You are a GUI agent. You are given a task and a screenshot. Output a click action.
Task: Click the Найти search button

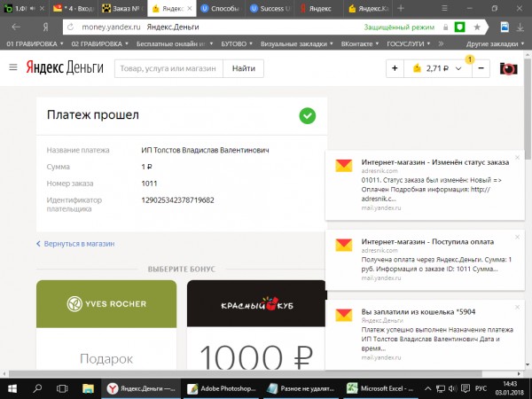coord(243,68)
